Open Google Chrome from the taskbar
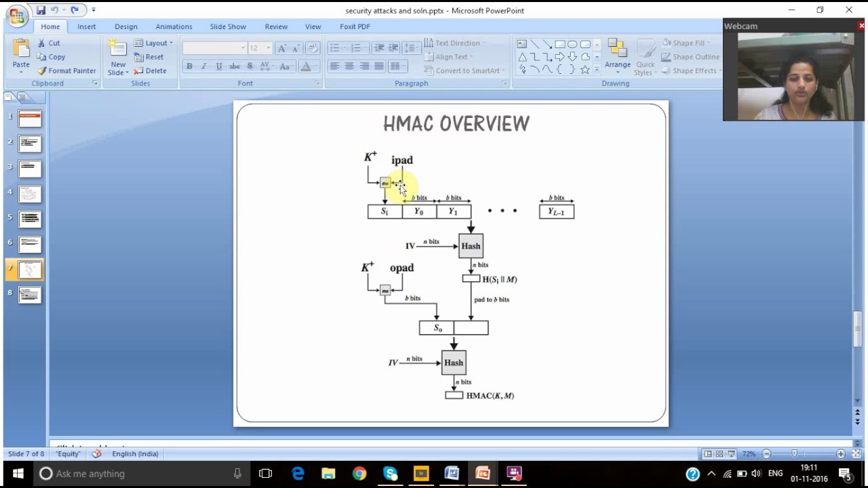 click(359, 473)
